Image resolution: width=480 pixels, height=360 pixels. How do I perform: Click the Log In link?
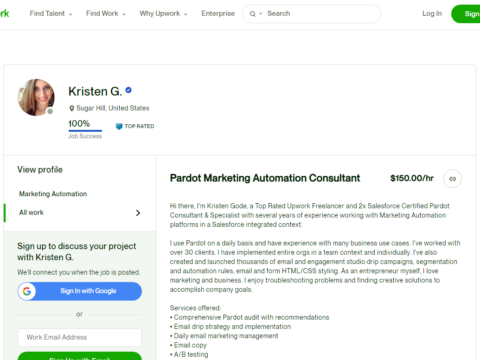[x=432, y=14]
